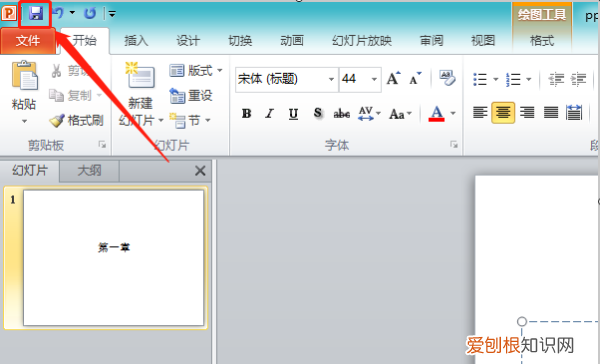Justify text alignment
This screenshot has height=364, width=600.
[551, 113]
